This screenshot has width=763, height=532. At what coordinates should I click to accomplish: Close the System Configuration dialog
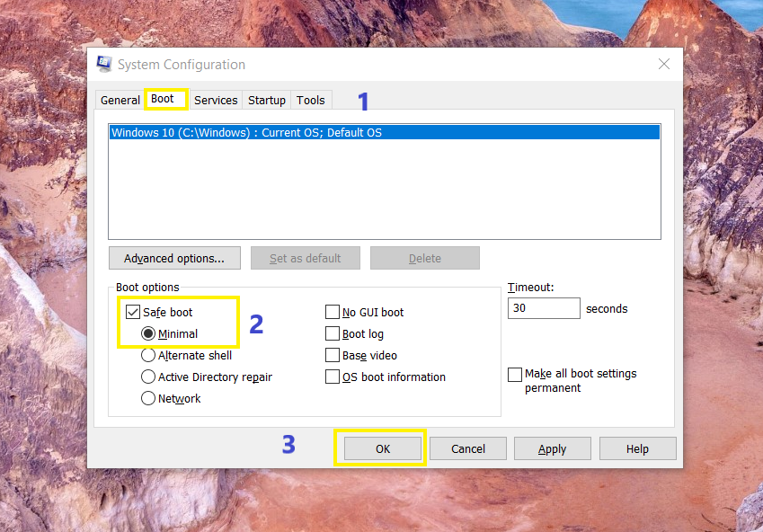(x=664, y=64)
